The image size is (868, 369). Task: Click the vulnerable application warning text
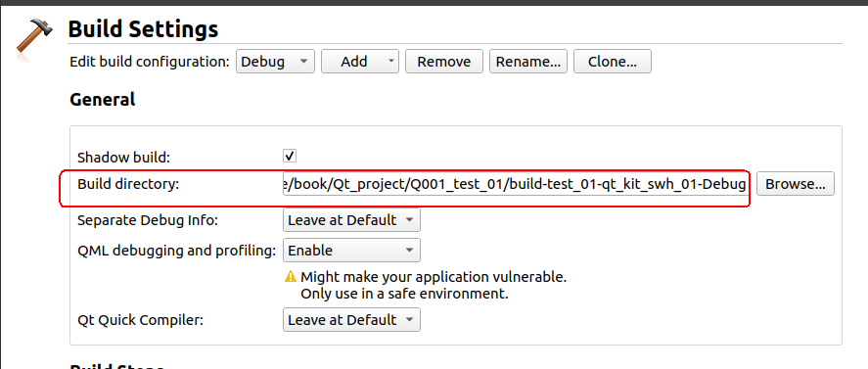point(434,285)
